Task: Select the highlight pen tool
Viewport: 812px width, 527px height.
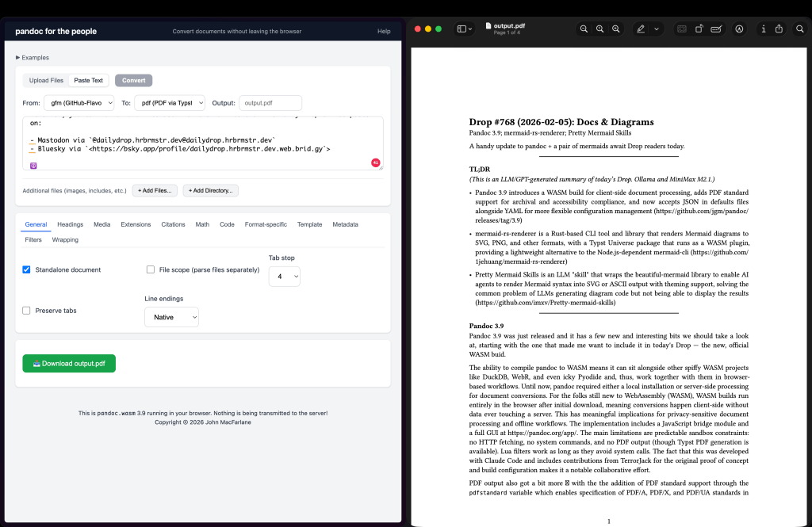Action: [x=641, y=29]
